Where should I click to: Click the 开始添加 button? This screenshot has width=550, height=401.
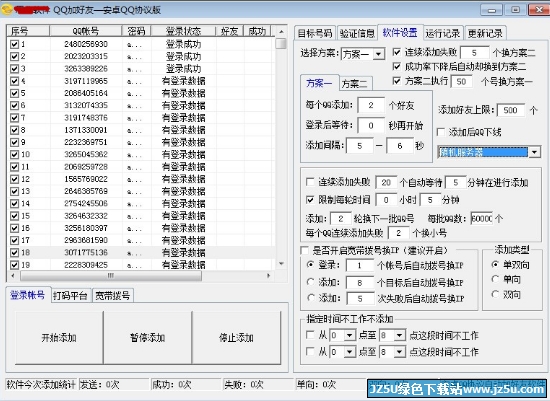[x=59, y=338]
